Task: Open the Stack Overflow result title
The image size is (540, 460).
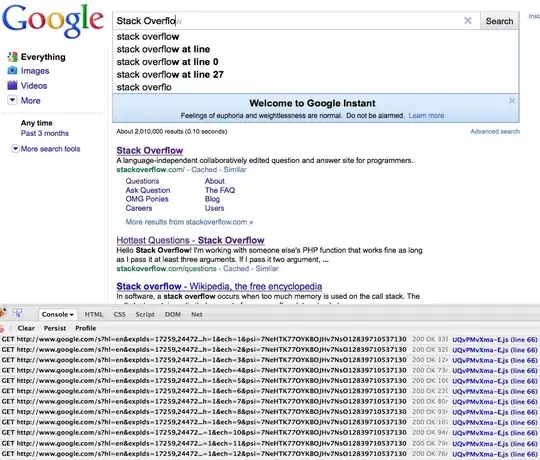Action: click(149, 150)
